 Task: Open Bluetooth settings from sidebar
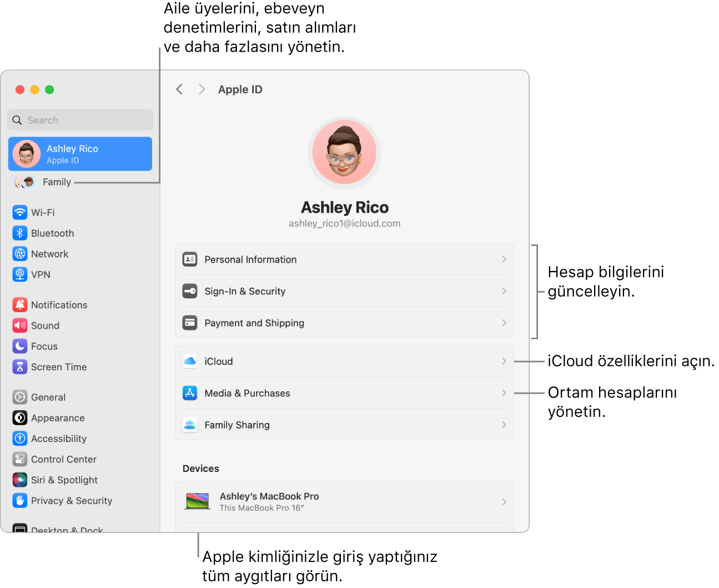(20, 233)
